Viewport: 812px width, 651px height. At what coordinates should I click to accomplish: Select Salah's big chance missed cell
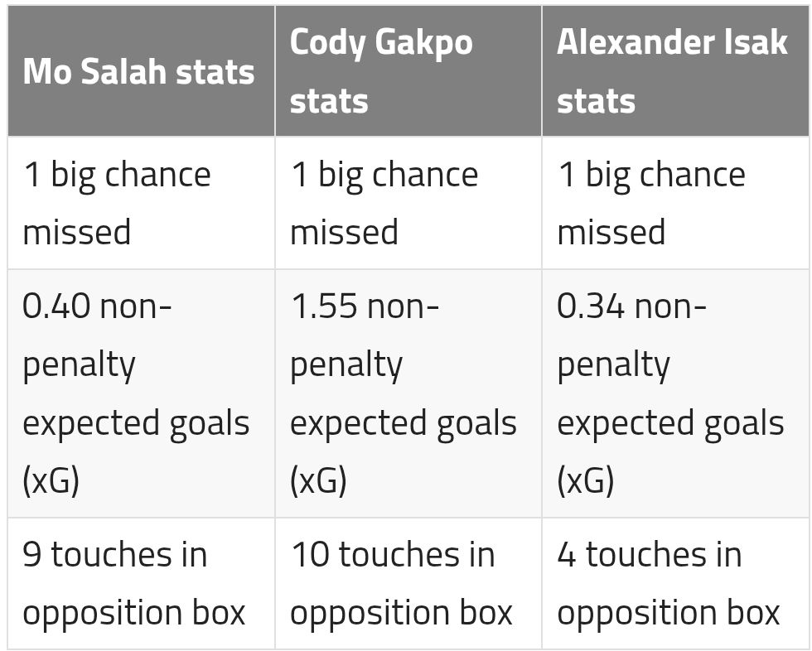tap(141, 203)
